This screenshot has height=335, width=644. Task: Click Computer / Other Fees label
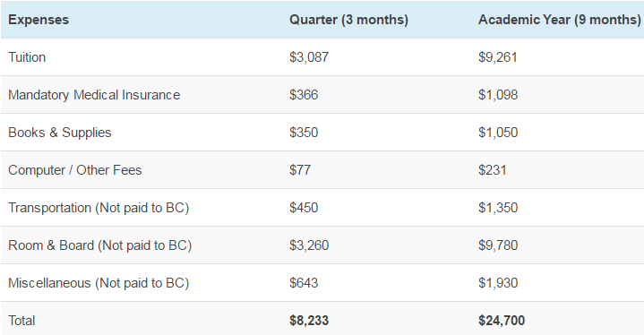tap(74, 170)
